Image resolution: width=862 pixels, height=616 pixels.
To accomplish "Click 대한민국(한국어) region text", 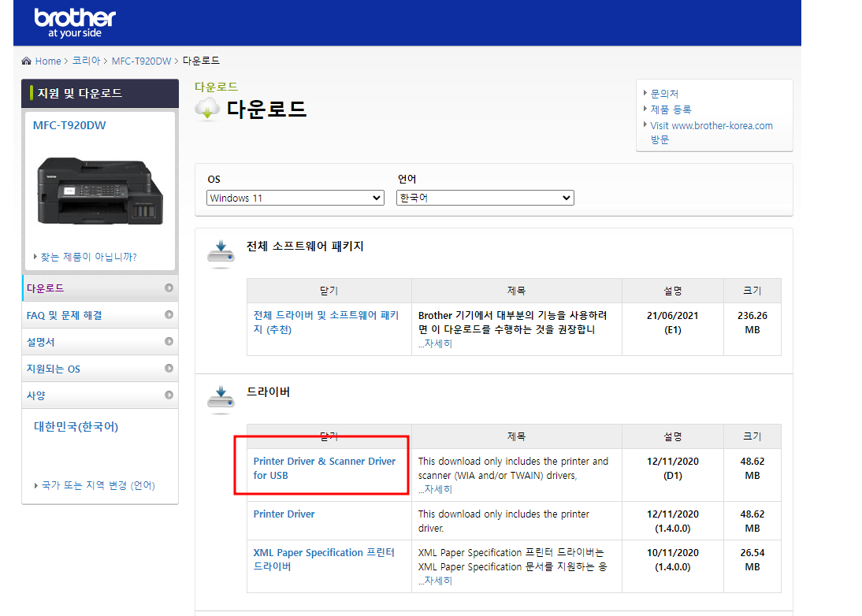I will pos(76,426).
